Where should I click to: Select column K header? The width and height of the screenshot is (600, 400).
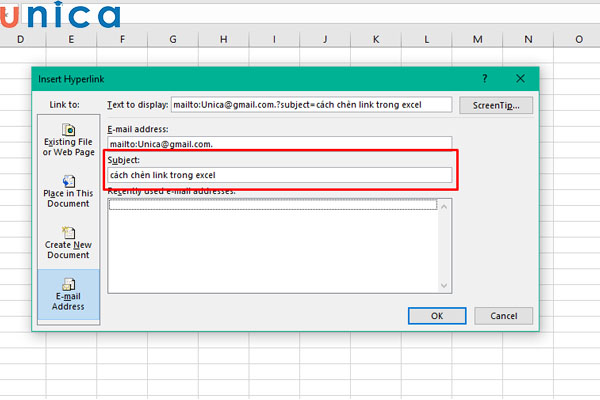pos(376,39)
